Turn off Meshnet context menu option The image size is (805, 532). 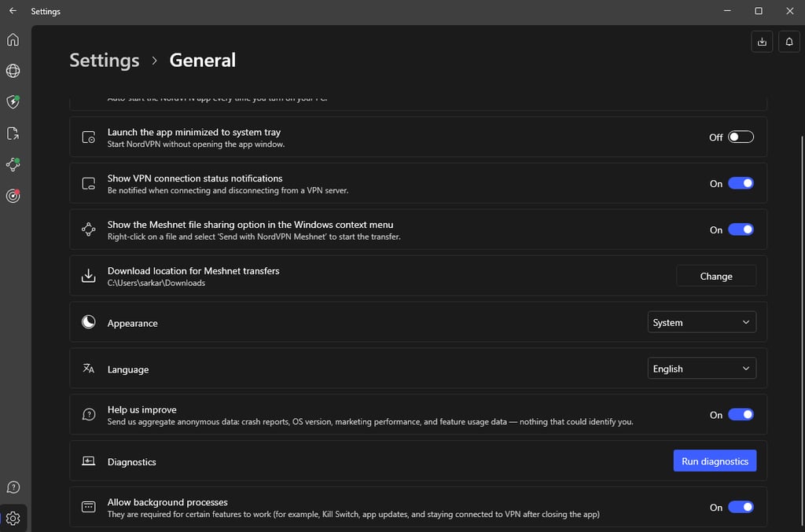[741, 229]
